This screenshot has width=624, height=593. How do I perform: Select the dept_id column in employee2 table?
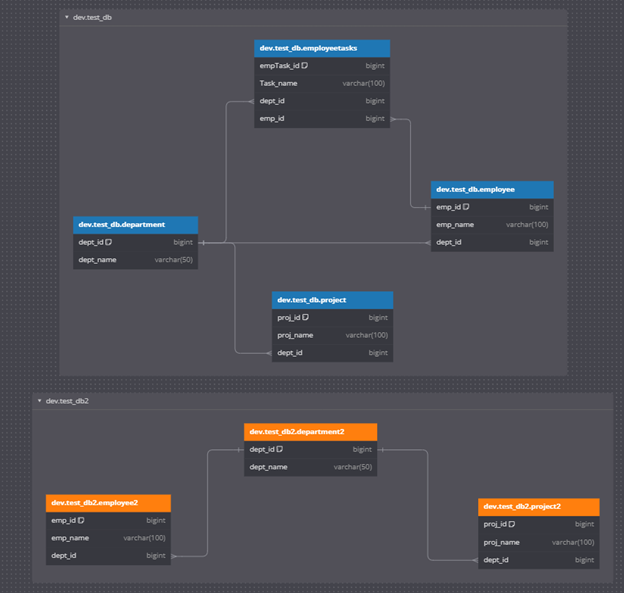pyautogui.click(x=108, y=556)
